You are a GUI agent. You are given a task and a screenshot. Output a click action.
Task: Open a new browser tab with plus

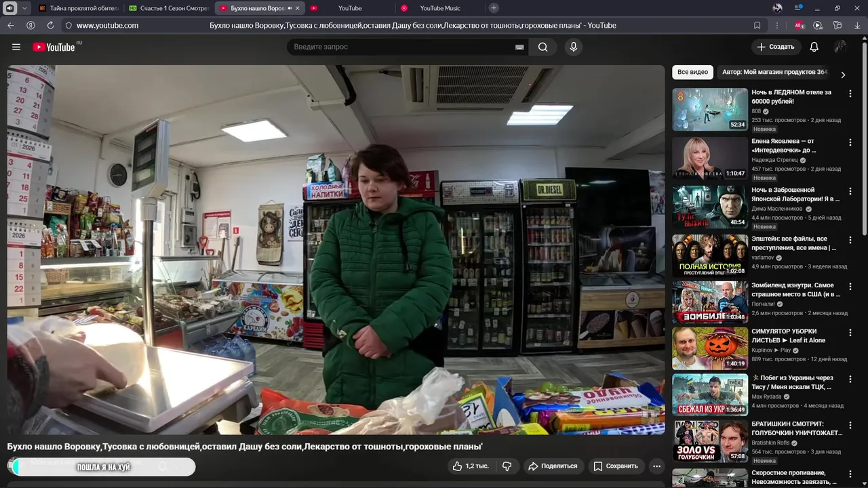click(x=494, y=8)
